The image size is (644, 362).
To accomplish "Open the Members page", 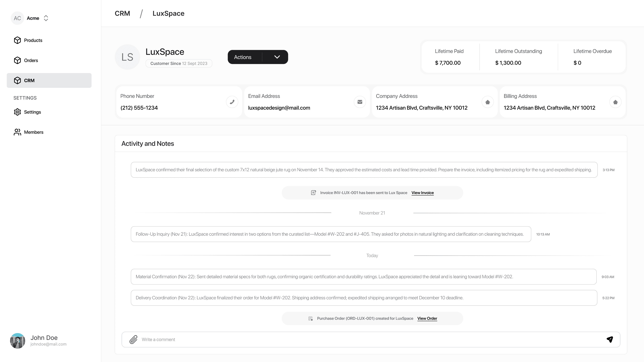I will tap(33, 132).
